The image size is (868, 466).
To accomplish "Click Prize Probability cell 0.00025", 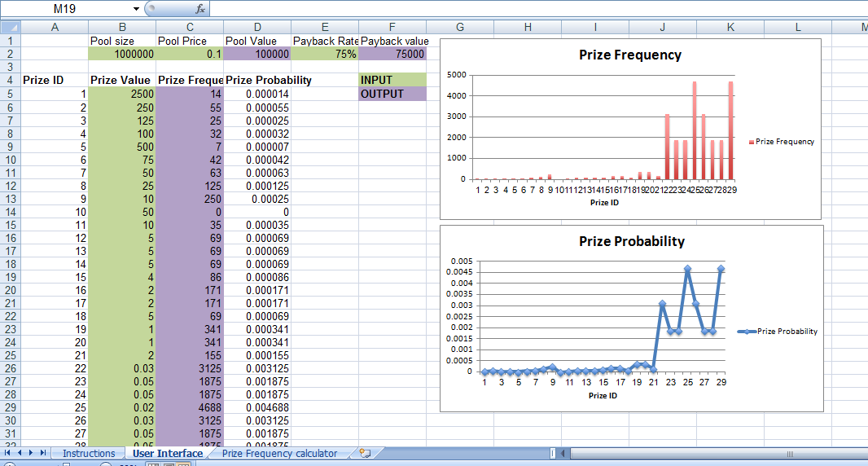I will point(257,198).
